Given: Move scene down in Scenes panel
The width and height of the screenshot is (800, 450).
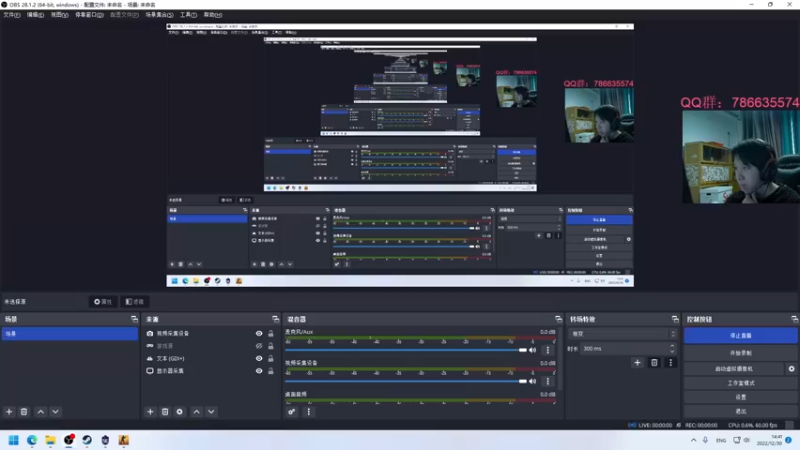Looking at the screenshot, I should click(x=56, y=412).
